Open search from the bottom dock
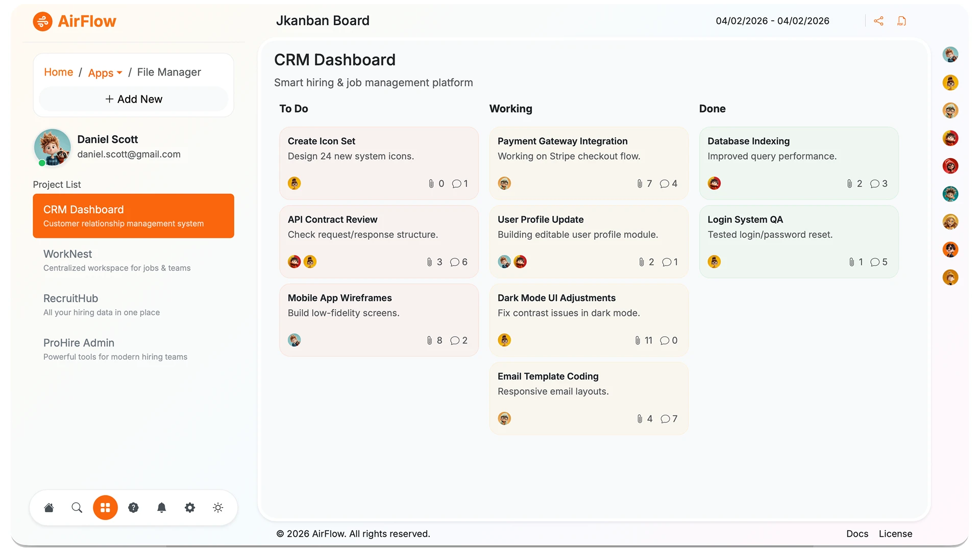This screenshot has height=551, width=980. point(77,508)
